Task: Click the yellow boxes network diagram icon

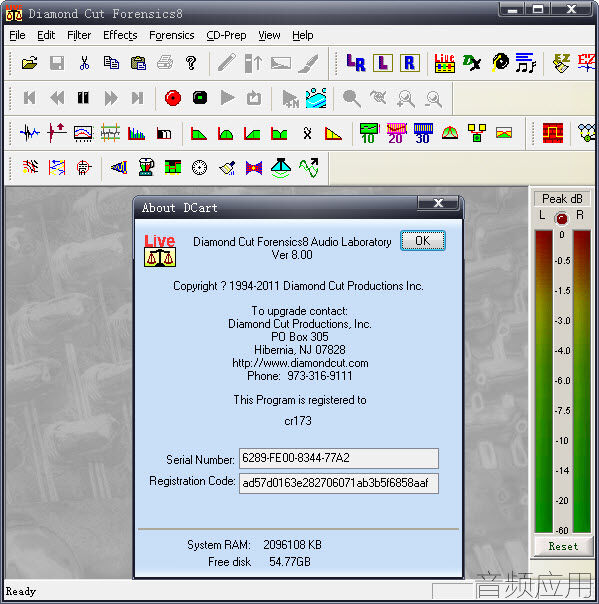Action: click(x=477, y=133)
